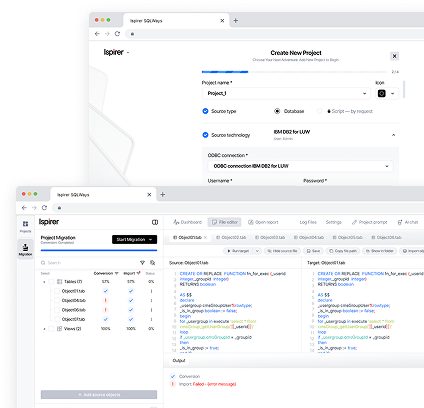Viewport: 424px width, 408px height.
Task: Click the reload icon in the front browser window
Action: 44,208
